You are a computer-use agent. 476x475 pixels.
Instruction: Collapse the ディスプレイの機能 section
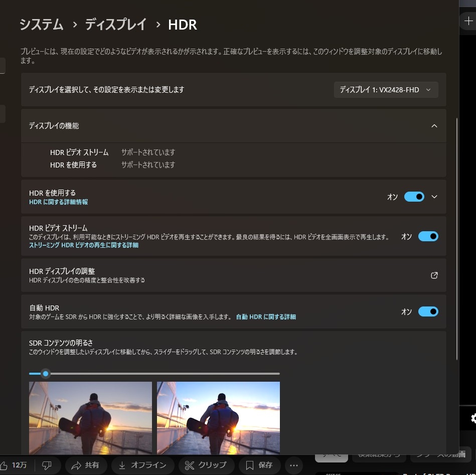tap(434, 126)
